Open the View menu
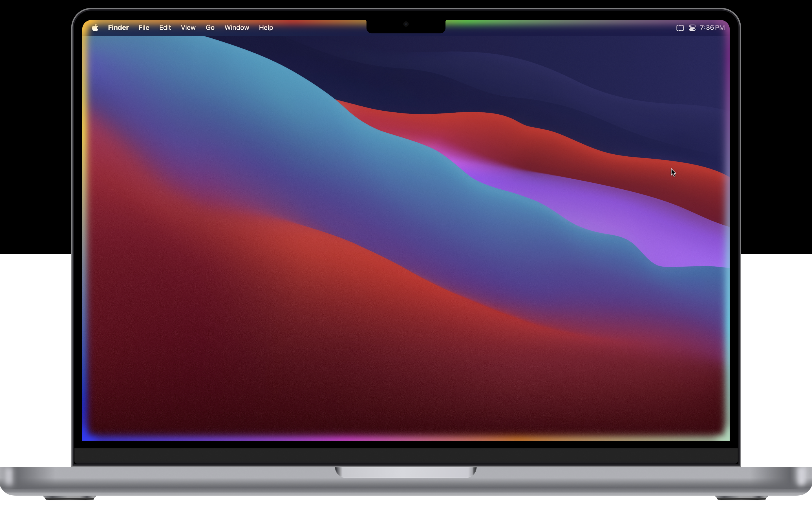 188,28
